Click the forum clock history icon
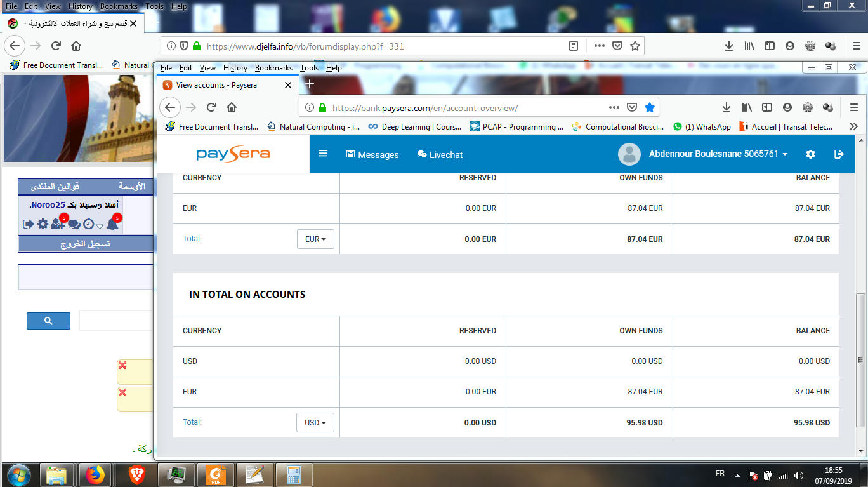The height and width of the screenshot is (487, 868). coord(89,224)
